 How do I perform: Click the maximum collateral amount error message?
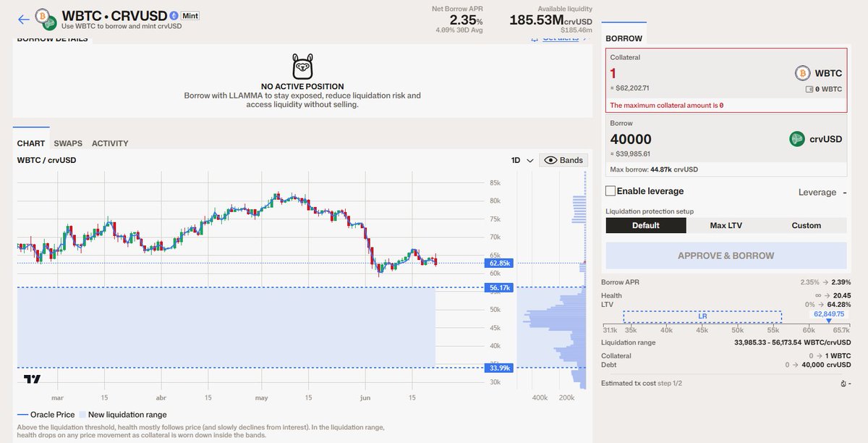click(x=667, y=105)
